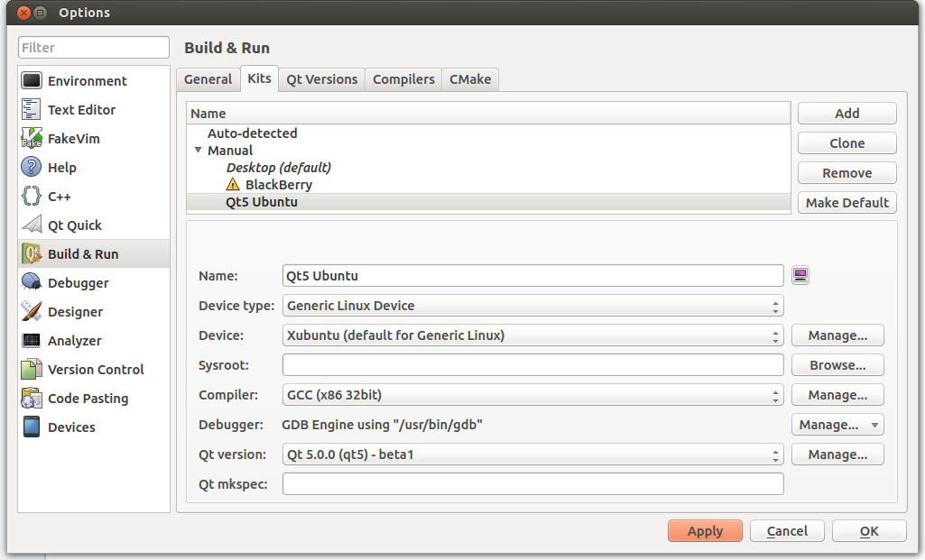
Task: Open the Debugger settings category
Action: (x=94, y=282)
